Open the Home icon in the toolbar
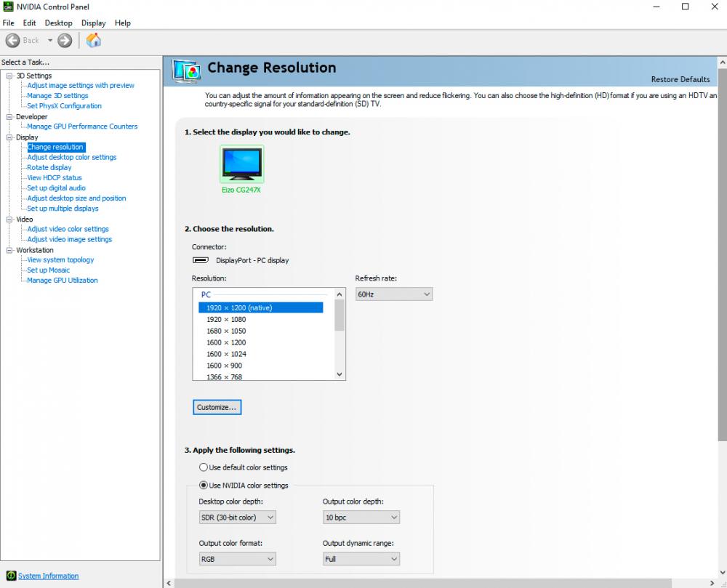This screenshot has height=588, width=727. [x=94, y=40]
